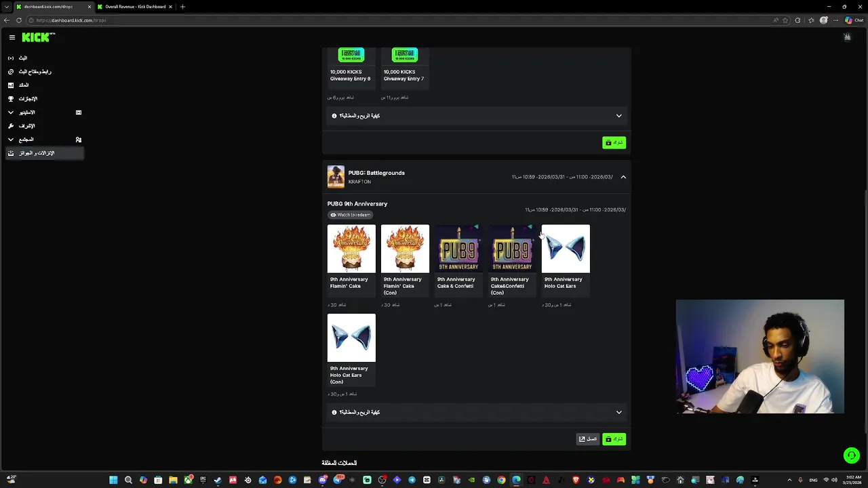Click the ENG language indicator in tray
This screenshot has width=868, height=488.
pyautogui.click(x=813, y=480)
